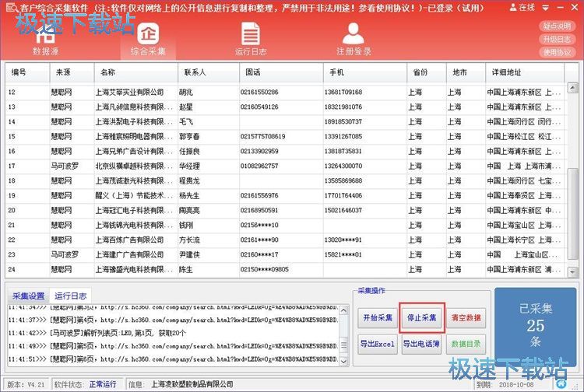
Task: Sort by the 省份 column header
Action: point(427,72)
